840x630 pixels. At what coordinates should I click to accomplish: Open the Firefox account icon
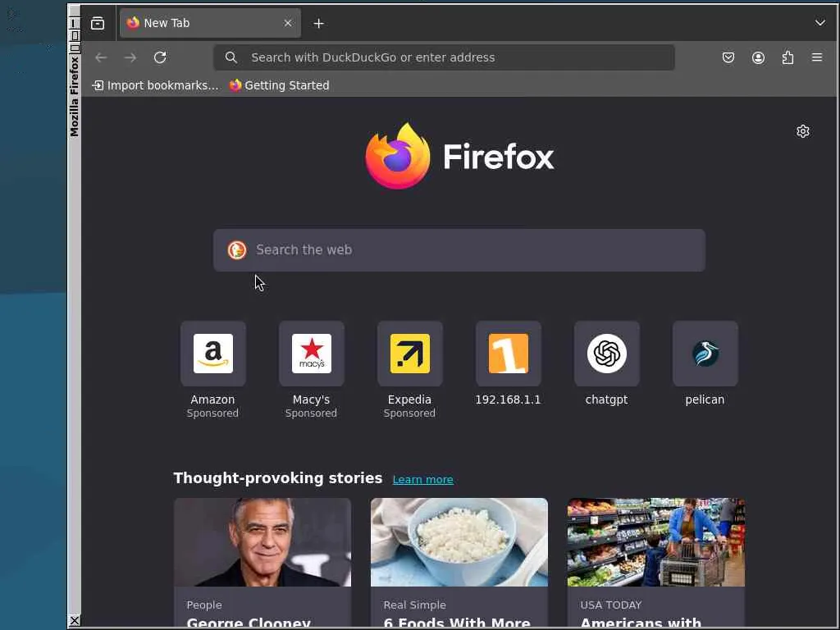coord(758,57)
